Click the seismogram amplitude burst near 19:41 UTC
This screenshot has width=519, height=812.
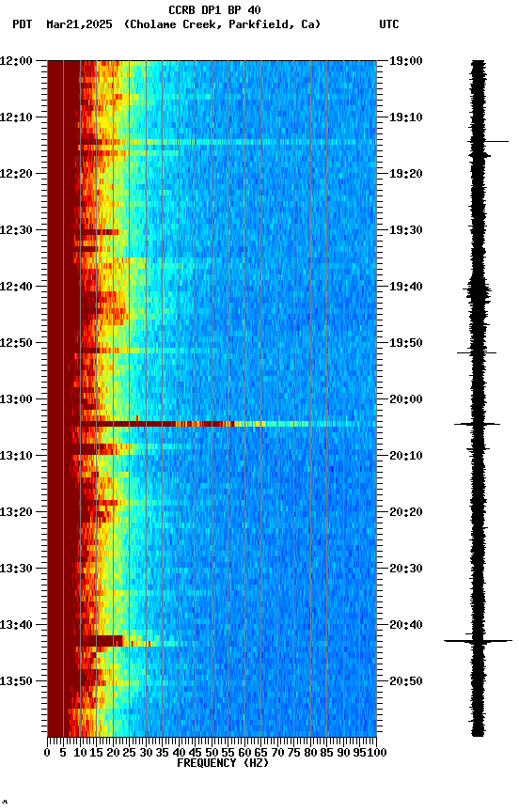coord(478,291)
